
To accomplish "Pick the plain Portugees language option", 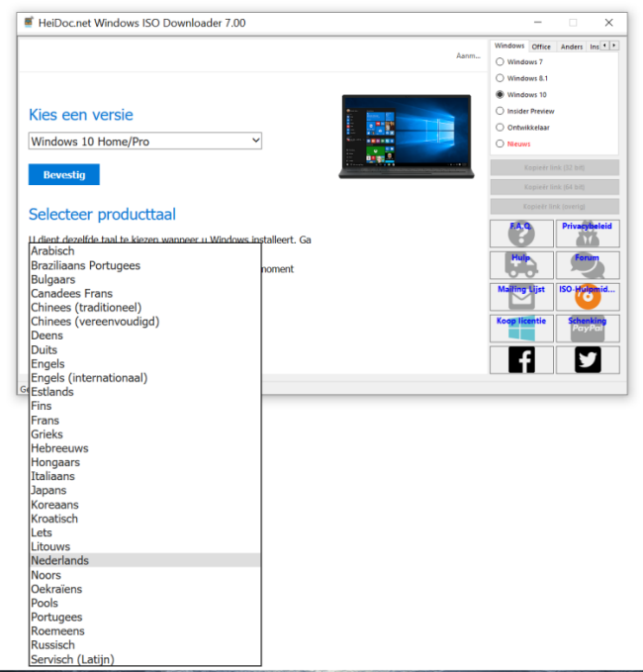I will click(x=145, y=618).
